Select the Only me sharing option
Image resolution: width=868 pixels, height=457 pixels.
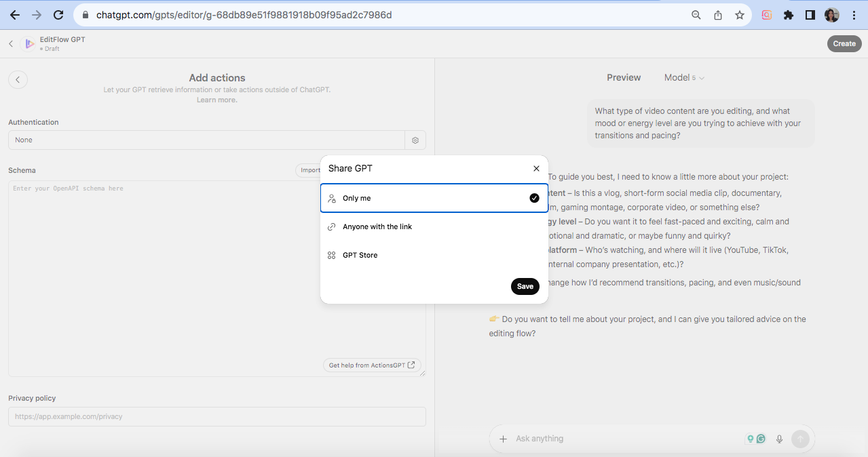click(x=434, y=198)
